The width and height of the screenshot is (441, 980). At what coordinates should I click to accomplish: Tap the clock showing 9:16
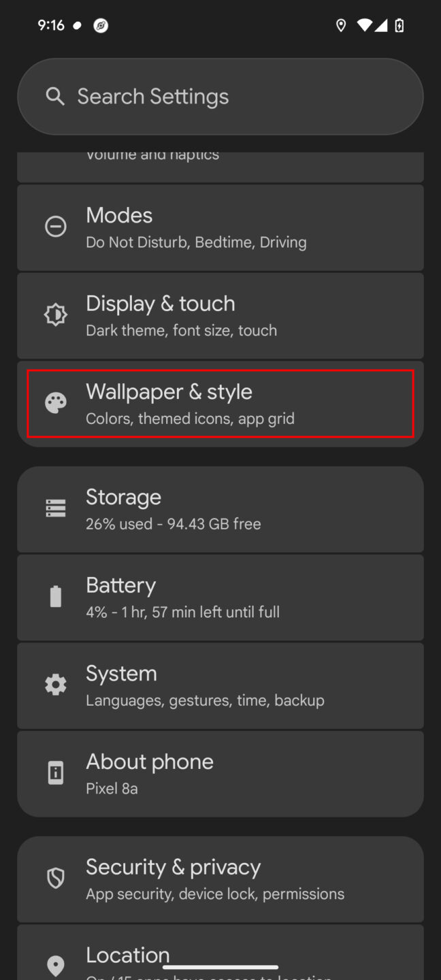51,25
